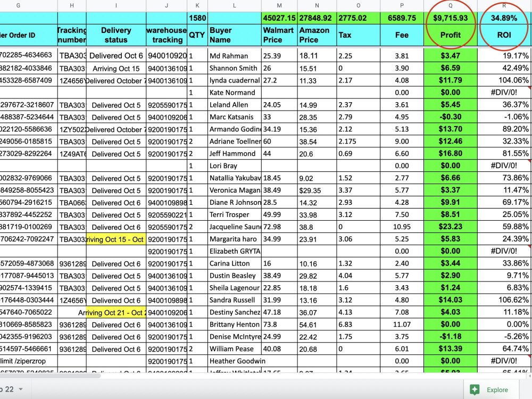The image size is (532, 399).
Task: Select column R header
Action: 504,5
